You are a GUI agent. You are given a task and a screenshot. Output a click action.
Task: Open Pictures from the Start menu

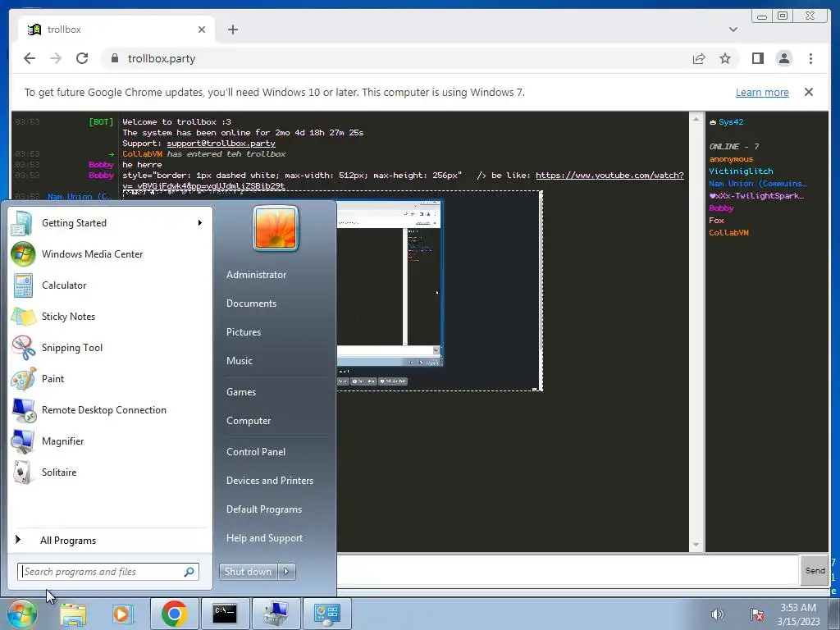[x=243, y=332]
